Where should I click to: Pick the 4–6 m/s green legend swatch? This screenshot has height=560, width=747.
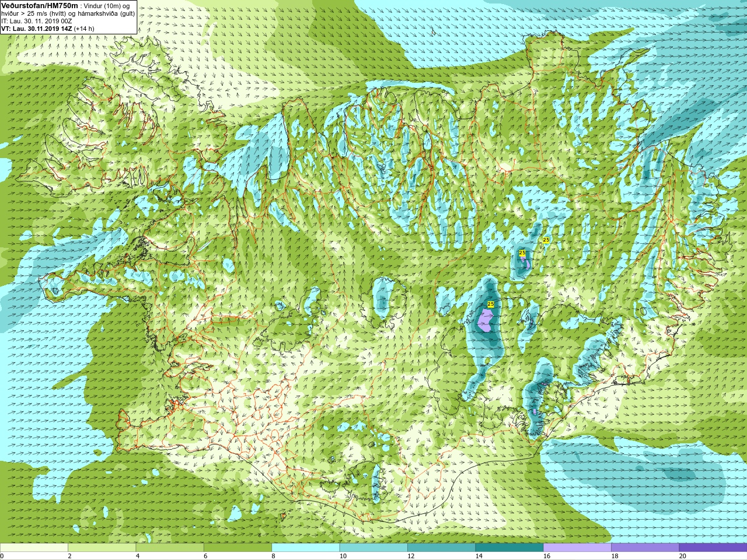pos(170,548)
